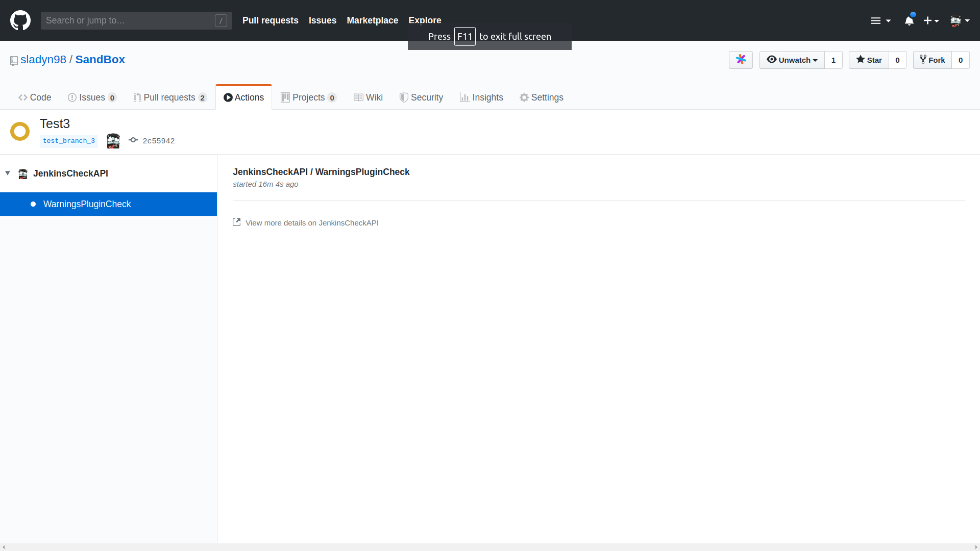Switch to the Insights tab
980x551 pixels.
(x=481, y=97)
